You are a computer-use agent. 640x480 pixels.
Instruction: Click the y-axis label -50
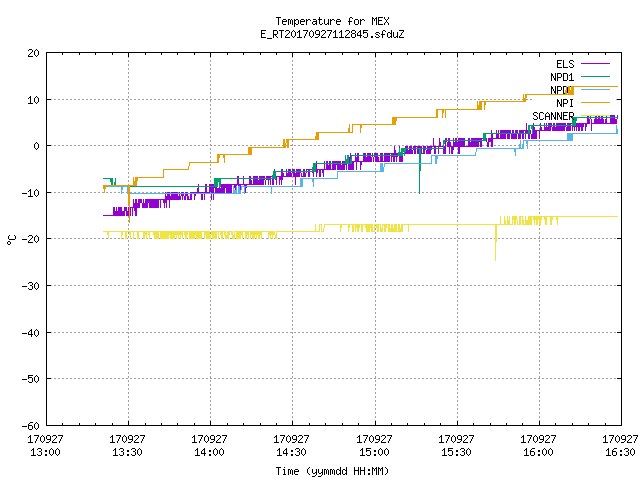click(31, 379)
